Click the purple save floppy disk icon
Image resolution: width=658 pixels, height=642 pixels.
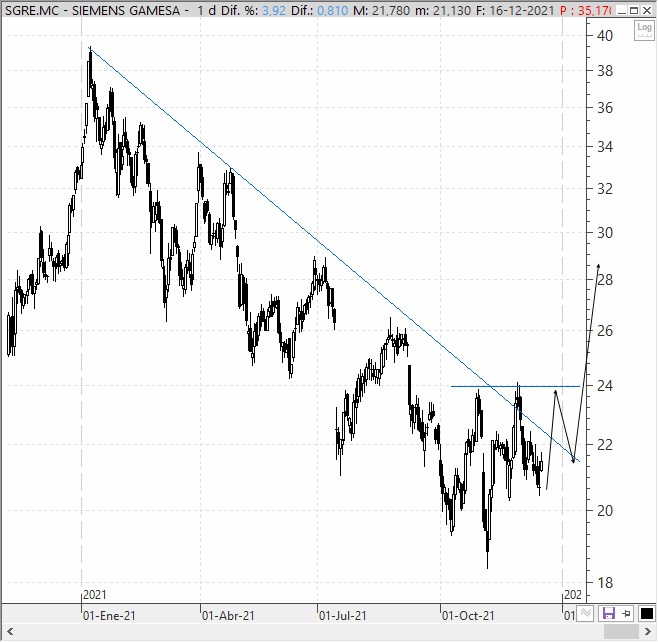608,613
